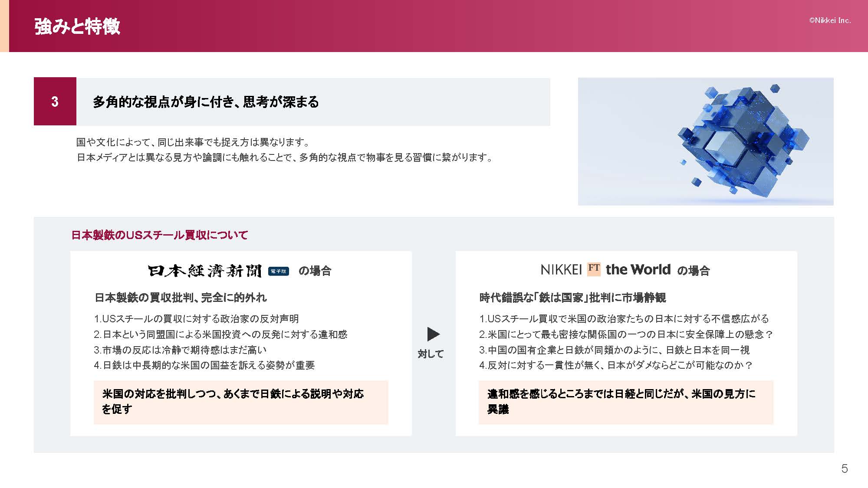Click page number 5

[x=844, y=468]
